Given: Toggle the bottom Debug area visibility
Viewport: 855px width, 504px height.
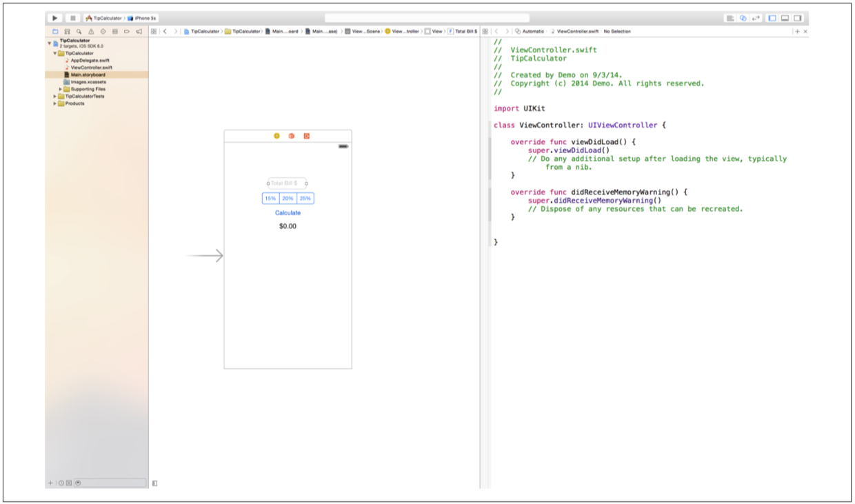Looking at the screenshot, I should pos(785,18).
